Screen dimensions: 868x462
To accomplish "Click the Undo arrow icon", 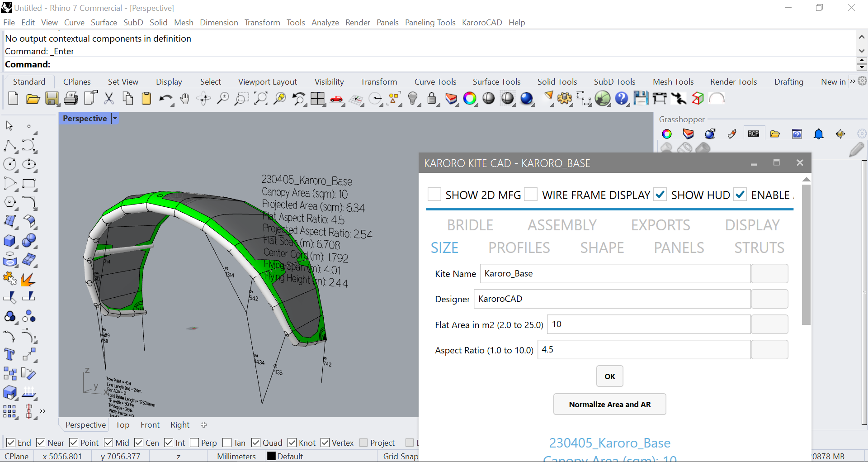I will pos(165,98).
